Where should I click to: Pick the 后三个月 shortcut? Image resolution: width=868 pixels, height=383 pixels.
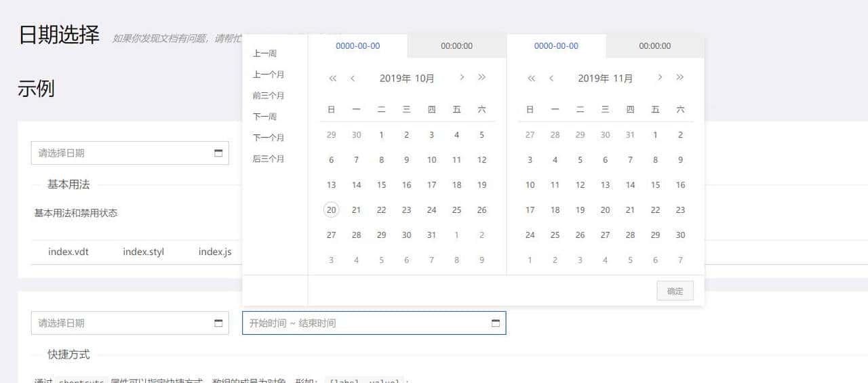coord(269,159)
